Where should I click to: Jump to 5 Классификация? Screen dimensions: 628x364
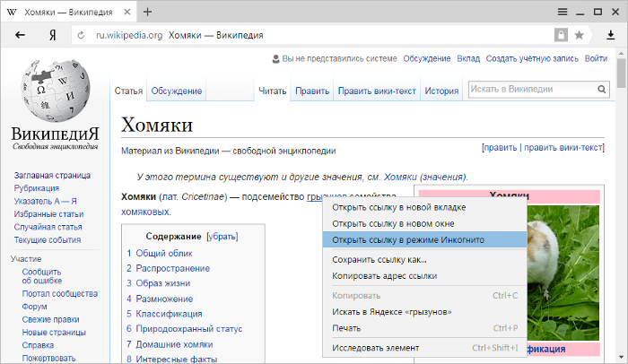pos(164,314)
